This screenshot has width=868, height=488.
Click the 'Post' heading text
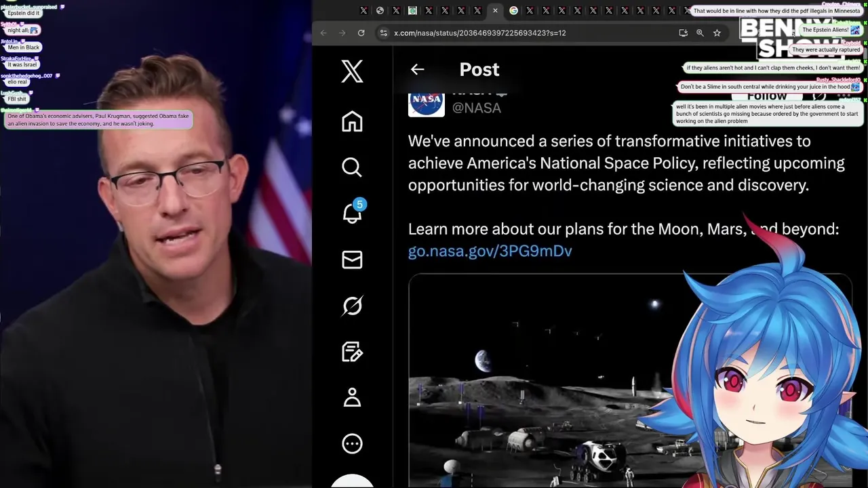tap(479, 69)
